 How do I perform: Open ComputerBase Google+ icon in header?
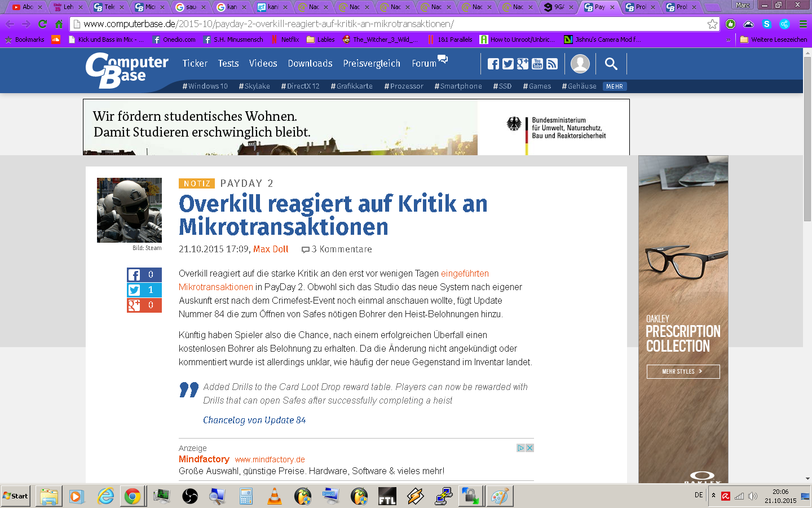pos(523,64)
